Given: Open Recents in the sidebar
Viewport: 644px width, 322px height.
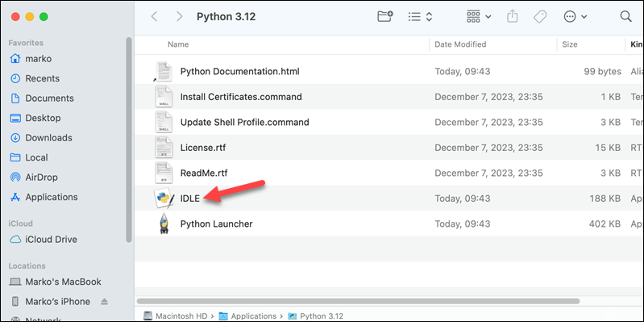Looking at the screenshot, I should (x=35, y=78).
